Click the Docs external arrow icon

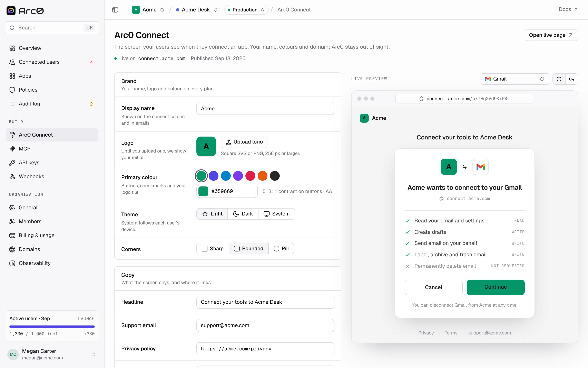point(576,10)
